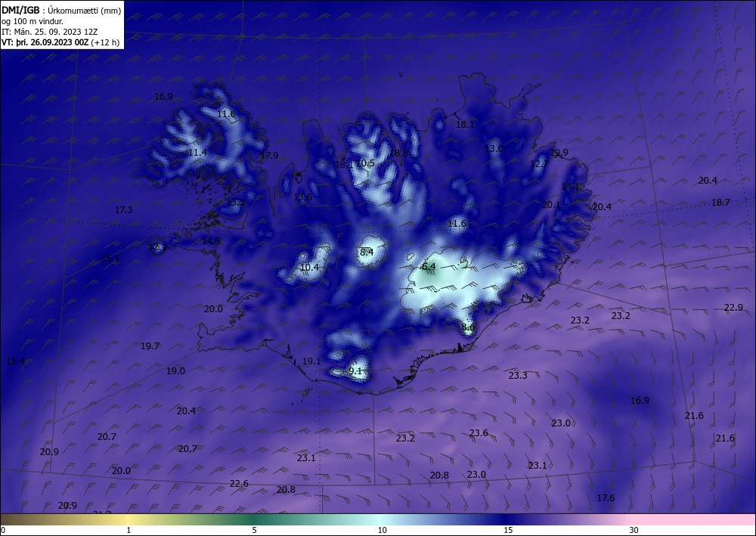Click the 17.6 value near the bottom right

click(x=606, y=498)
